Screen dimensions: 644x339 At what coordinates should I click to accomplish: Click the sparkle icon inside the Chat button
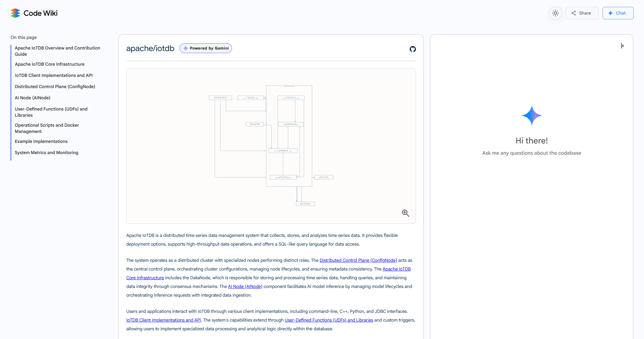pyautogui.click(x=610, y=13)
